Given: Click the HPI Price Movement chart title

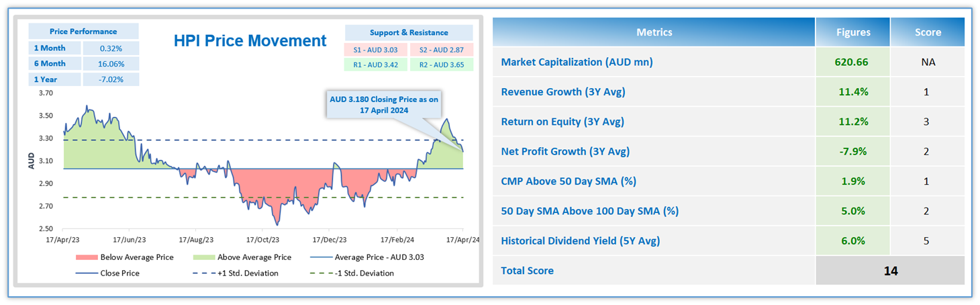Looking at the screenshot, I should click(x=250, y=40).
